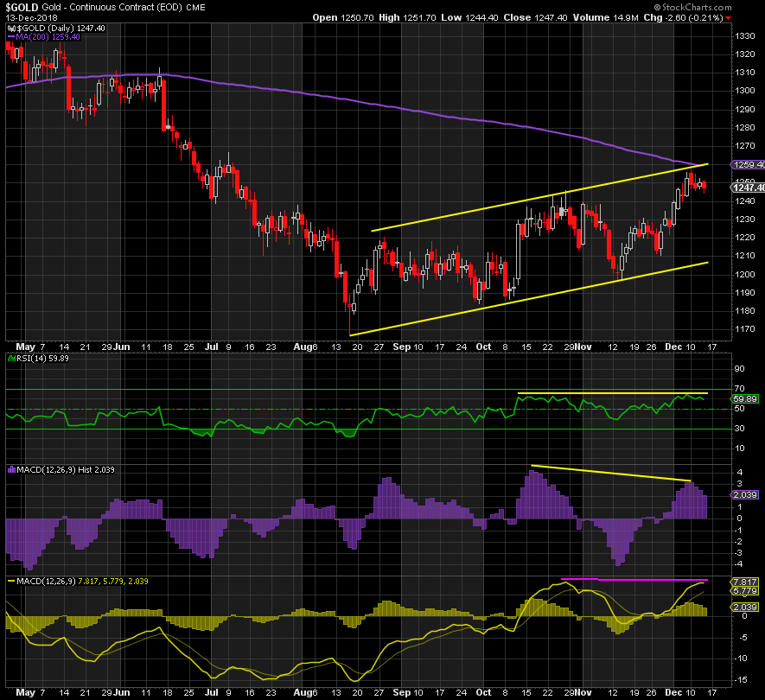Click the 13-Dec-2018 date label
This screenshot has height=700, width=765.
pos(29,18)
